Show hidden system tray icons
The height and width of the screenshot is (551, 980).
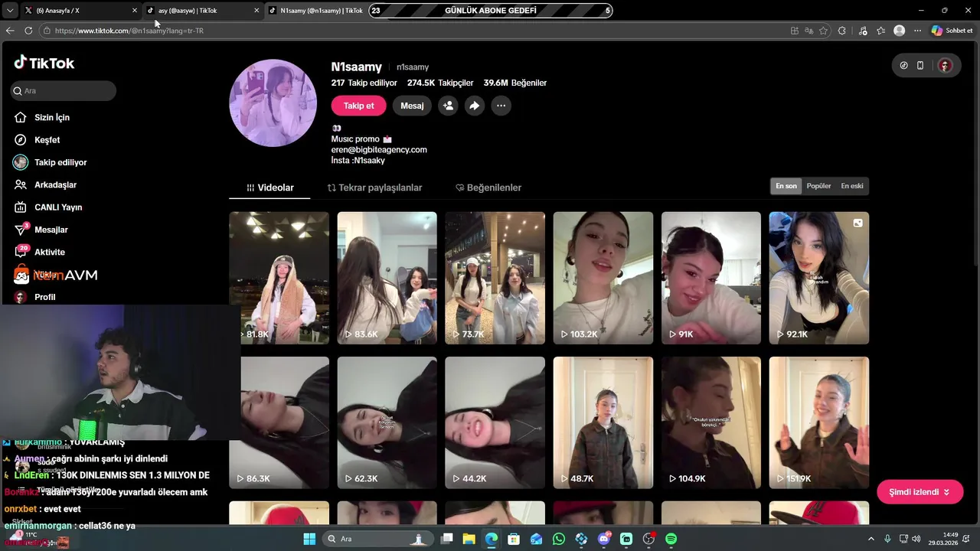(871, 539)
